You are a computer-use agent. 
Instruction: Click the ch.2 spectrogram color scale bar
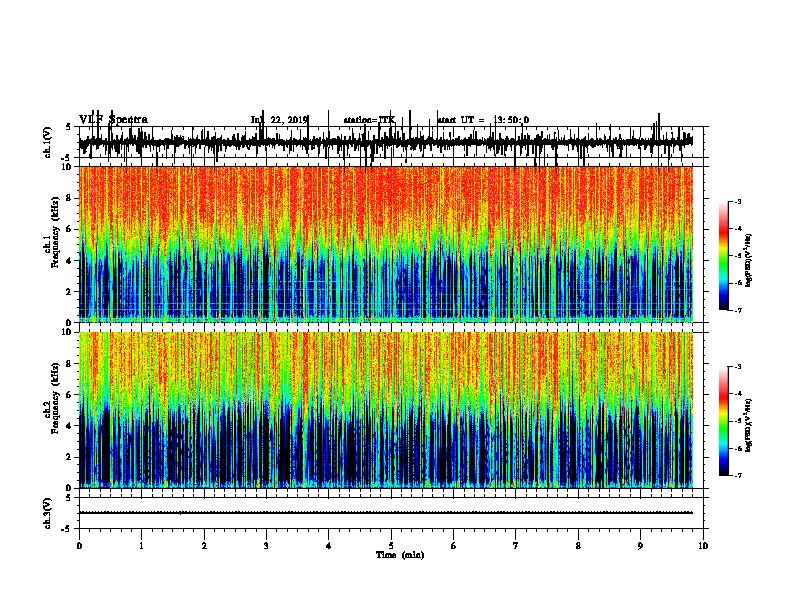(724, 421)
